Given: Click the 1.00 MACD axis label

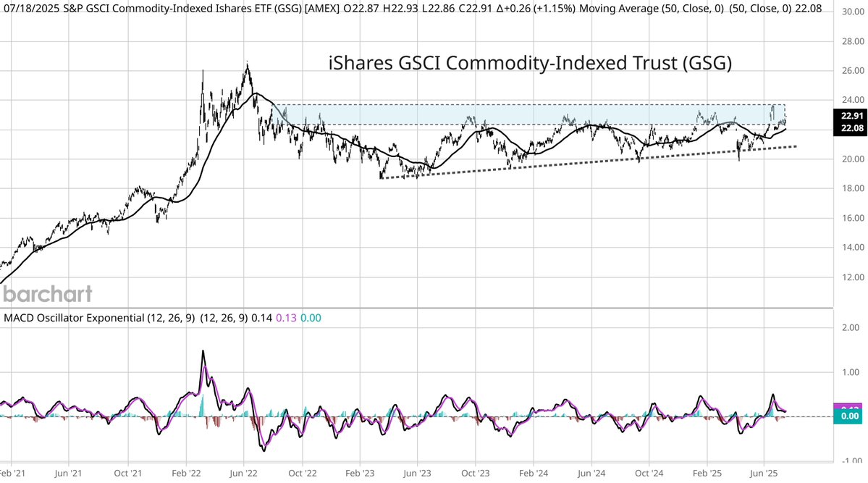Looking at the screenshot, I should coord(851,372).
